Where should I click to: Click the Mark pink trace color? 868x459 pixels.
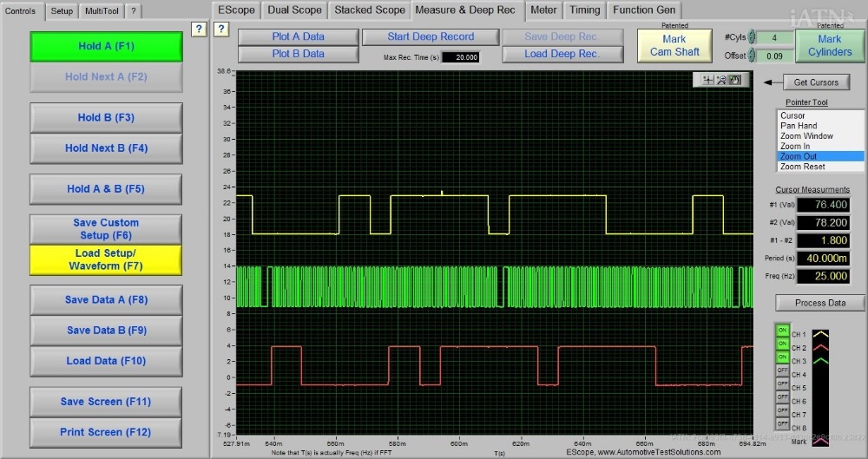pyautogui.click(x=820, y=442)
